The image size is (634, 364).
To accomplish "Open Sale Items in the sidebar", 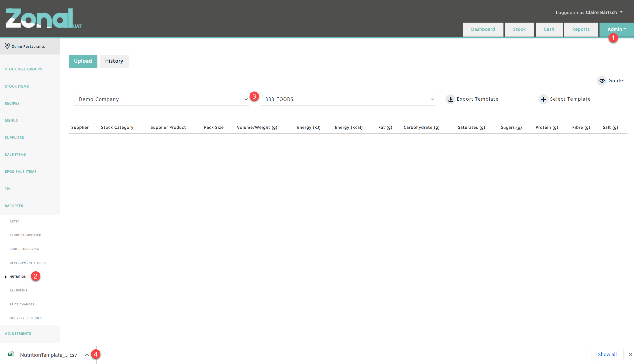I will pyautogui.click(x=15, y=155).
